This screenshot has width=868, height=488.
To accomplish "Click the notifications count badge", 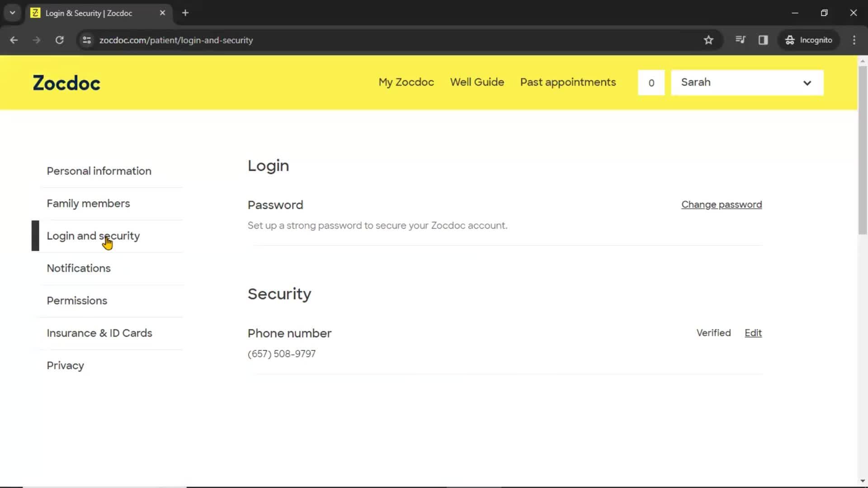I will pyautogui.click(x=651, y=83).
